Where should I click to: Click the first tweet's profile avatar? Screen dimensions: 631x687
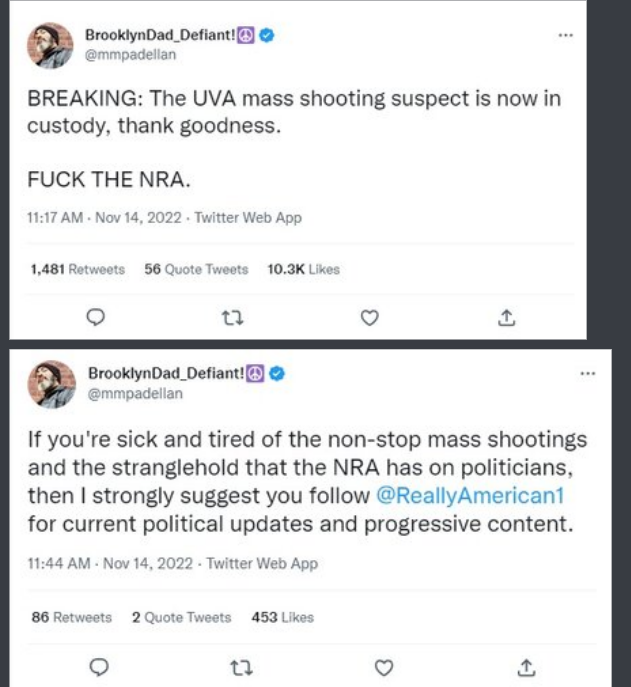point(49,44)
